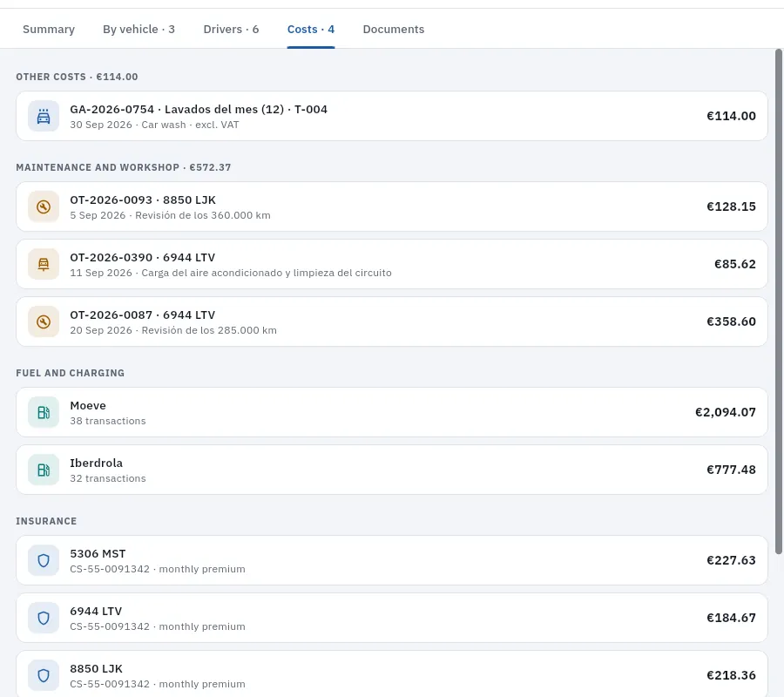The height and width of the screenshot is (697, 784).
Task: Open the By vehicle tab
Action: click(x=139, y=29)
